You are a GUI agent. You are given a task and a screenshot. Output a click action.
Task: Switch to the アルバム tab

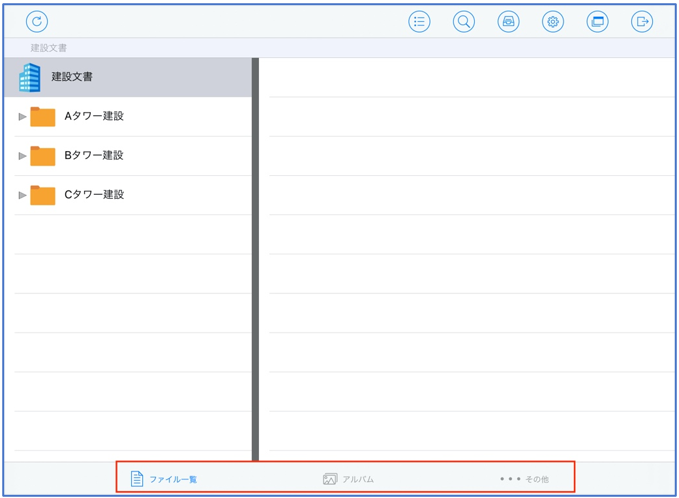(x=349, y=479)
